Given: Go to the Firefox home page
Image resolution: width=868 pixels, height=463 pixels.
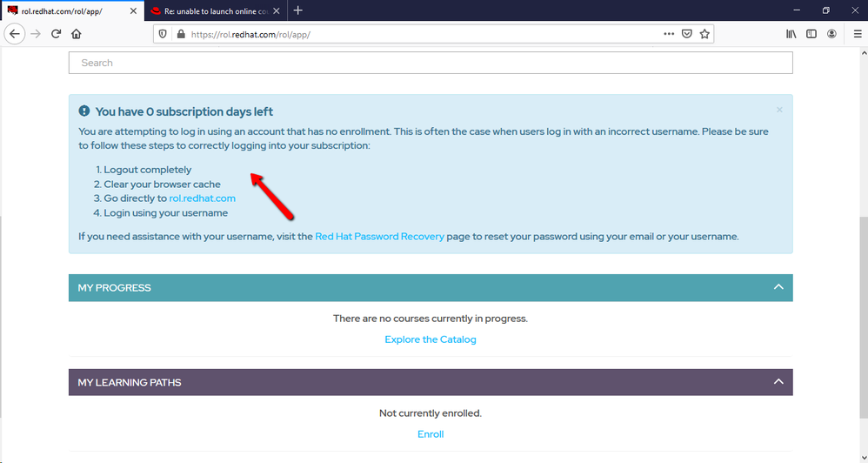Looking at the screenshot, I should [77, 34].
